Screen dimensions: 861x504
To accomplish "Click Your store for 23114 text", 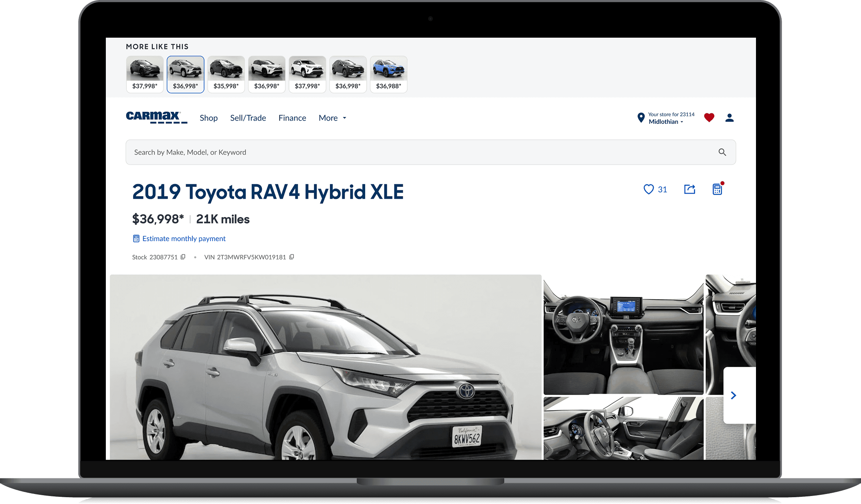I will point(671,115).
